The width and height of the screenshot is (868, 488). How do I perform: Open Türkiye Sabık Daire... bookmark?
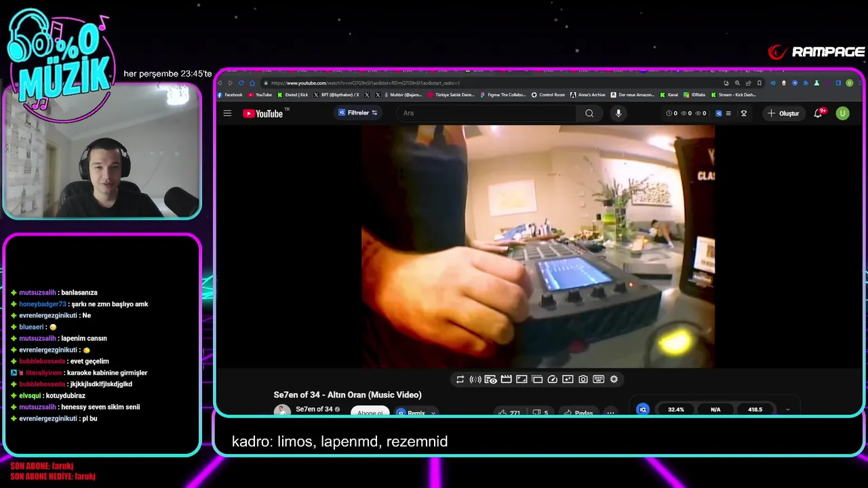pyautogui.click(x=451, y=95)
